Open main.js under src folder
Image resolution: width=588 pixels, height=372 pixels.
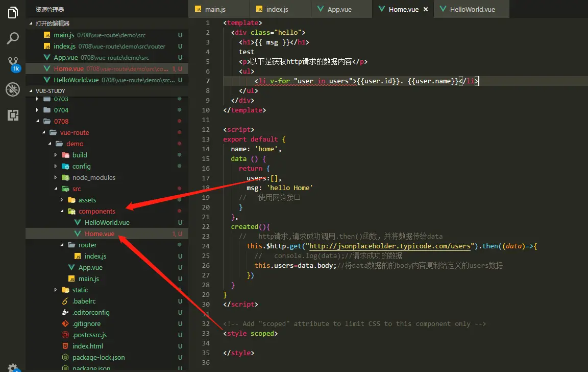(107, 279)
